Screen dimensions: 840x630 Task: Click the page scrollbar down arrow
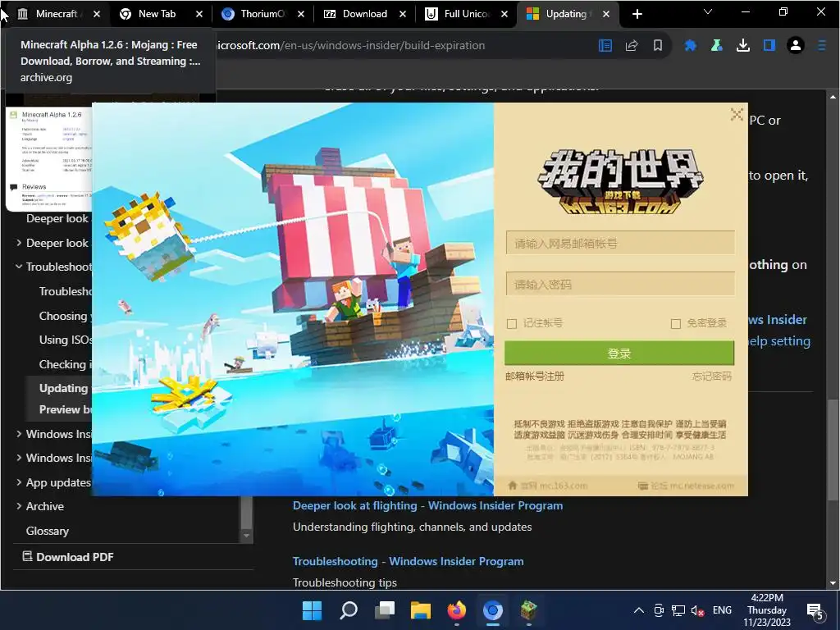point(833,583)
